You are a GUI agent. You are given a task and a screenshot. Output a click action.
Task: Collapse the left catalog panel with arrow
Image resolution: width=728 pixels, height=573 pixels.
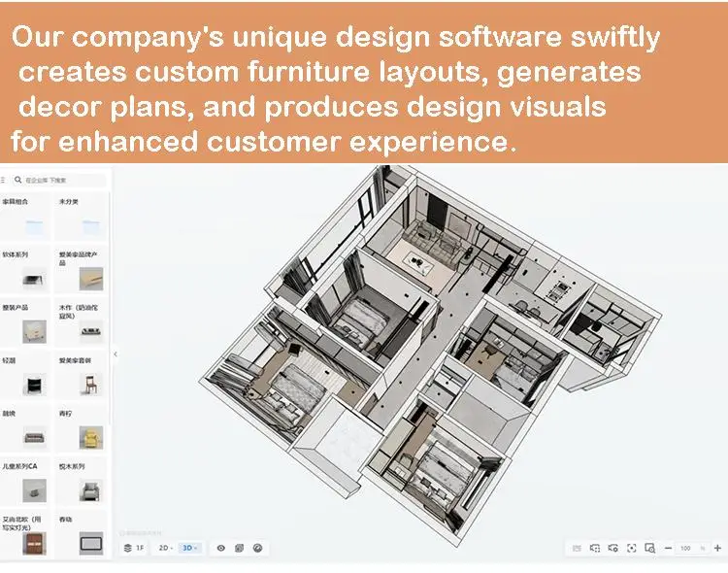(x=116, y=354)
